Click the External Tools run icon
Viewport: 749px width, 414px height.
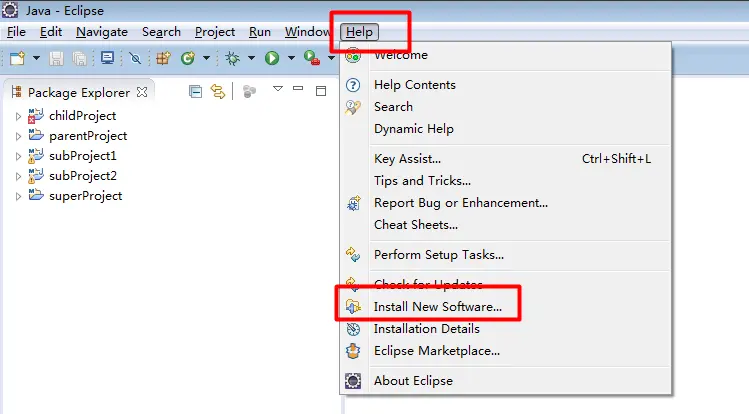pyautogui.click(x=312, y=58)
